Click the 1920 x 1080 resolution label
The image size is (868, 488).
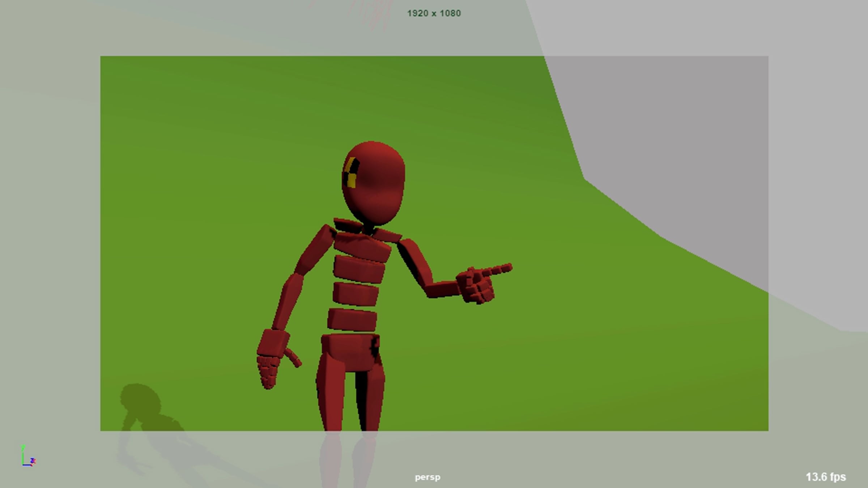click(434, 13)
